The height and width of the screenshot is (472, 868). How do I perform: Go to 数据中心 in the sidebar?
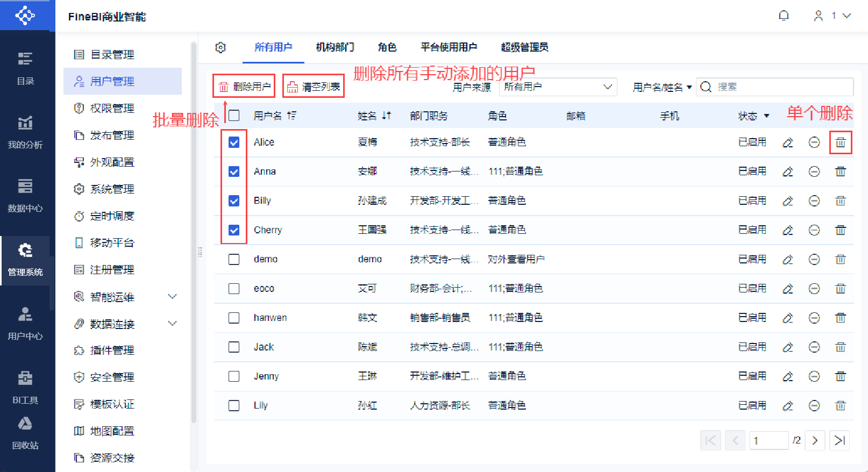[25, 196]
